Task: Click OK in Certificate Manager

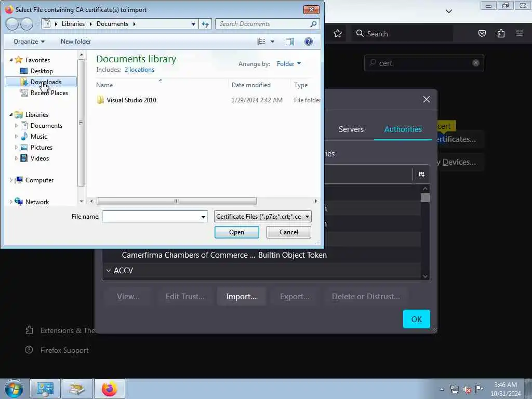Action: pyautogui.click(x=416, y=319)
